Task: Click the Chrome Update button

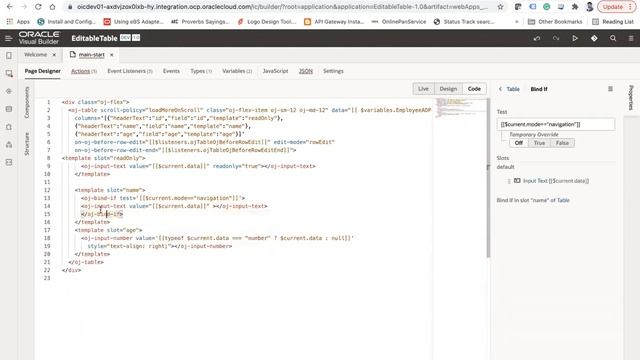Action: coord(616,7)
